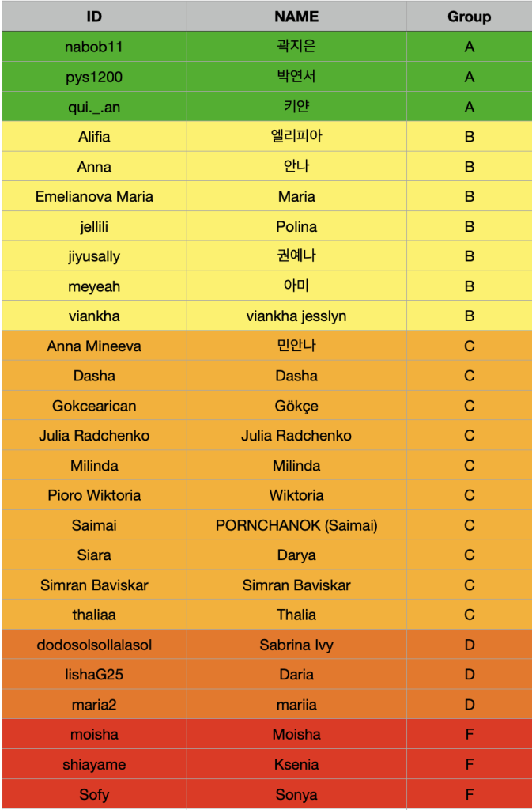Select the pys1200 ID cell

tap(94, 77)
